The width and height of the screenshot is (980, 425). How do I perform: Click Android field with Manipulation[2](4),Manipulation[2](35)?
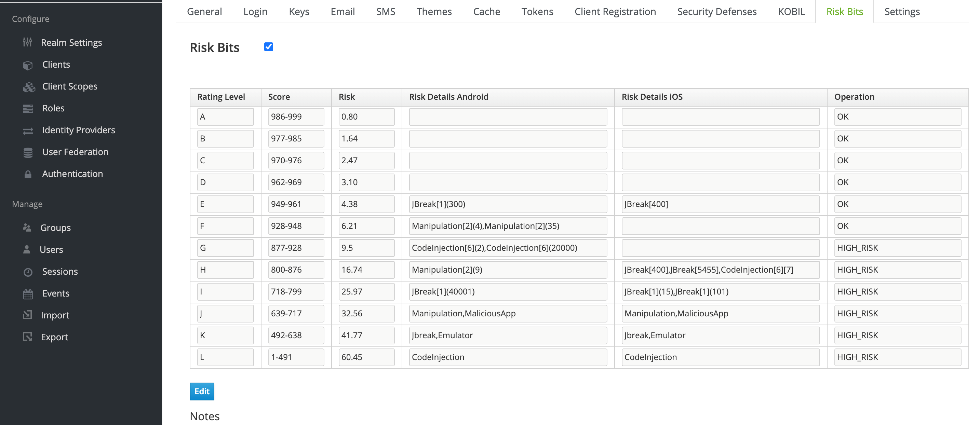coord(508,226)
